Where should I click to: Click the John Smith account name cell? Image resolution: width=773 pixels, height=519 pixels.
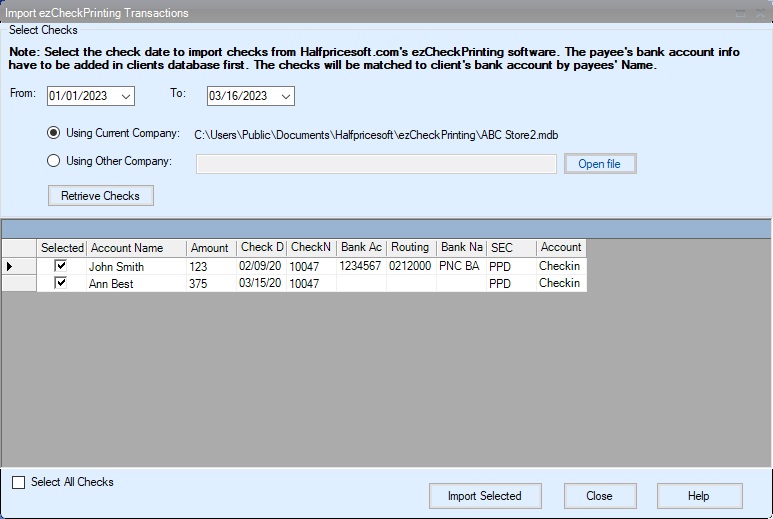(136, 267)
